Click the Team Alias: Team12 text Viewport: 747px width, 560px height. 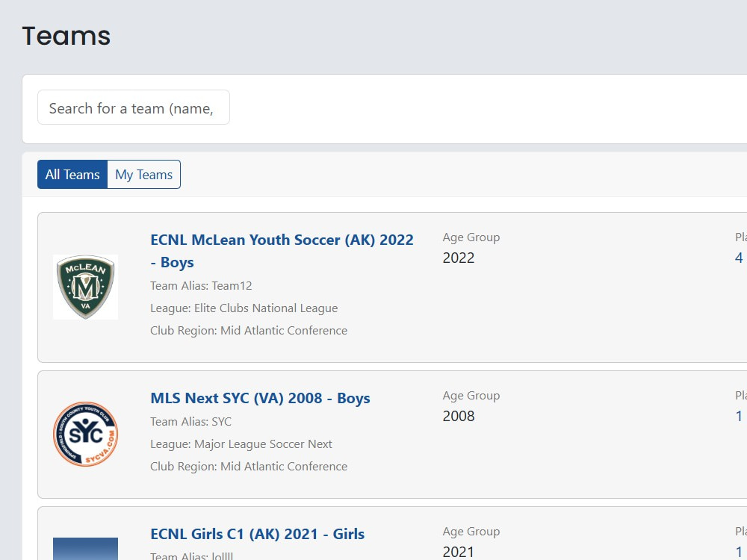pyautogui.click(x=201, y=286)
